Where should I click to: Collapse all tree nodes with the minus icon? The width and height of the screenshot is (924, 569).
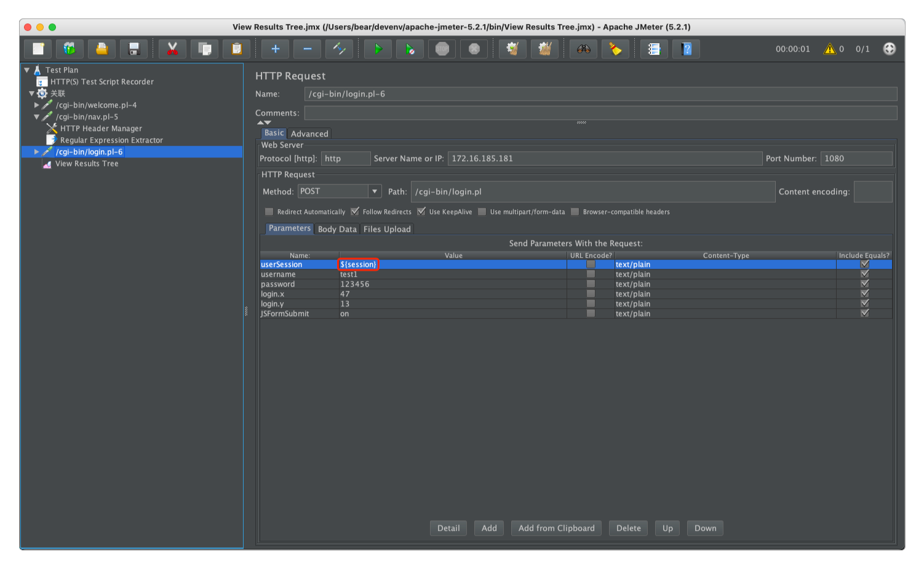(308, 49)
